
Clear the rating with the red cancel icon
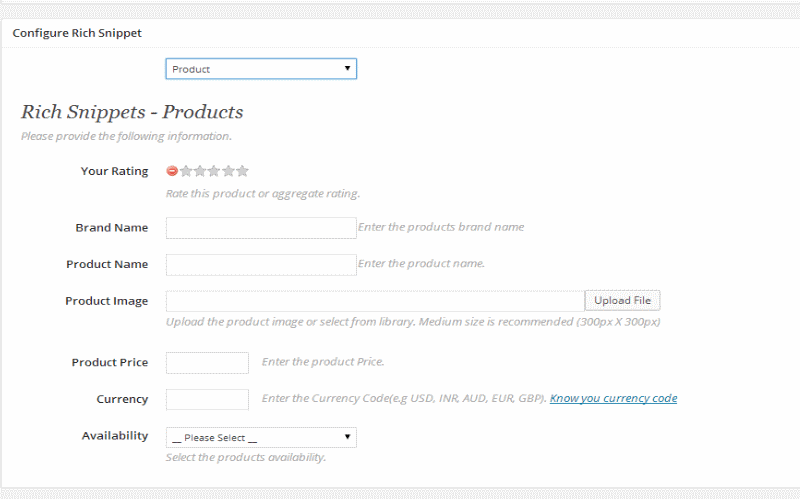pyautogui.click(x=172, y=171)
